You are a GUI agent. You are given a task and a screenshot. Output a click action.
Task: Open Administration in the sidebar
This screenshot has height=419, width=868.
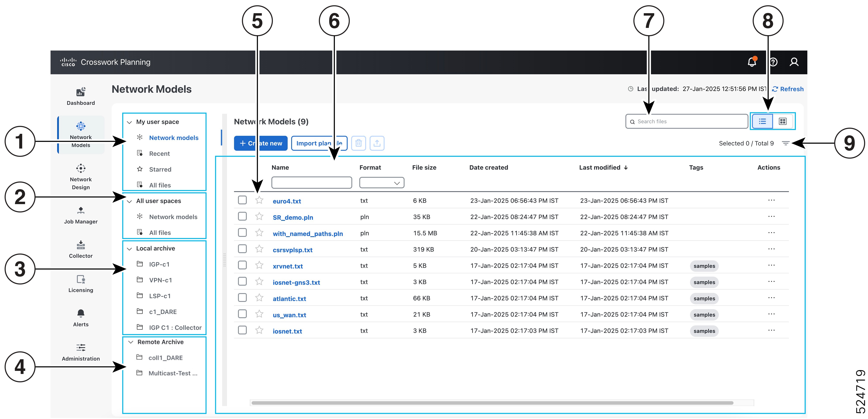[x=80, y=353]
